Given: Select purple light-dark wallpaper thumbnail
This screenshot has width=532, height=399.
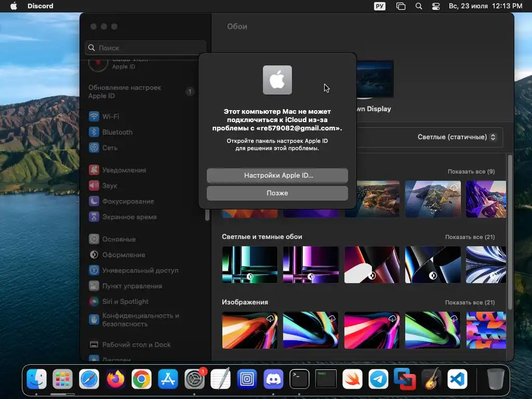Looking at the screenshot, I should click(x=311, y=264).
